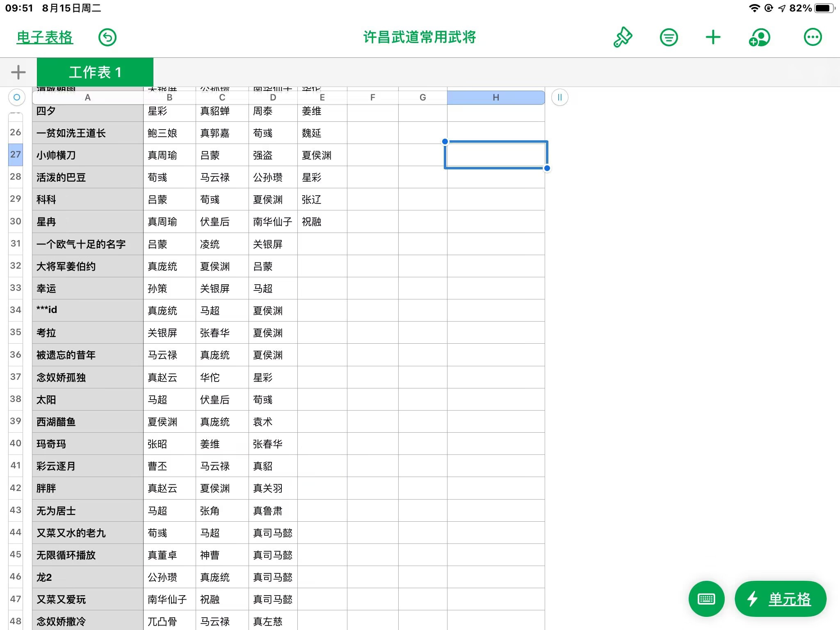Select row 35 header
Screen dimensions: 840x630
[x=16, y=332]
